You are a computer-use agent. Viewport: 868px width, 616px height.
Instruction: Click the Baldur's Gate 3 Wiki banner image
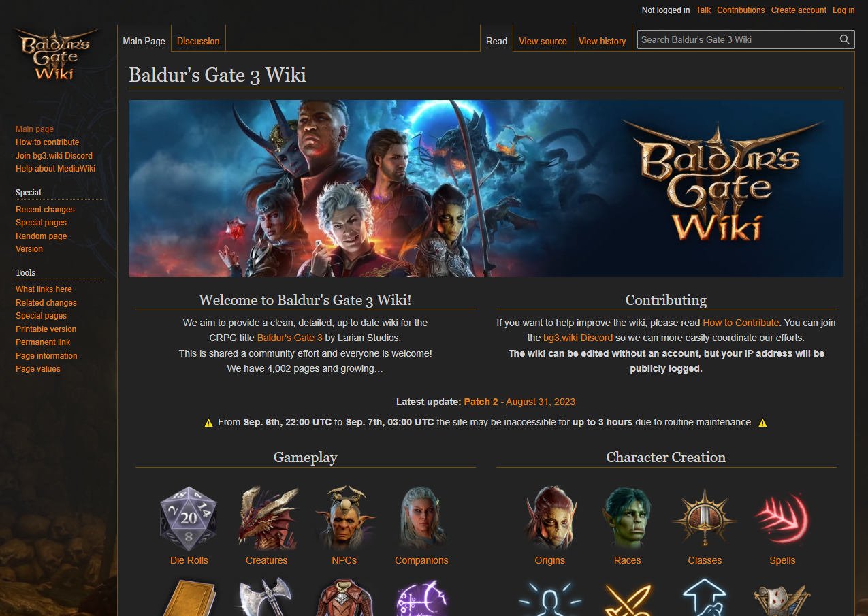click(486, 189)
